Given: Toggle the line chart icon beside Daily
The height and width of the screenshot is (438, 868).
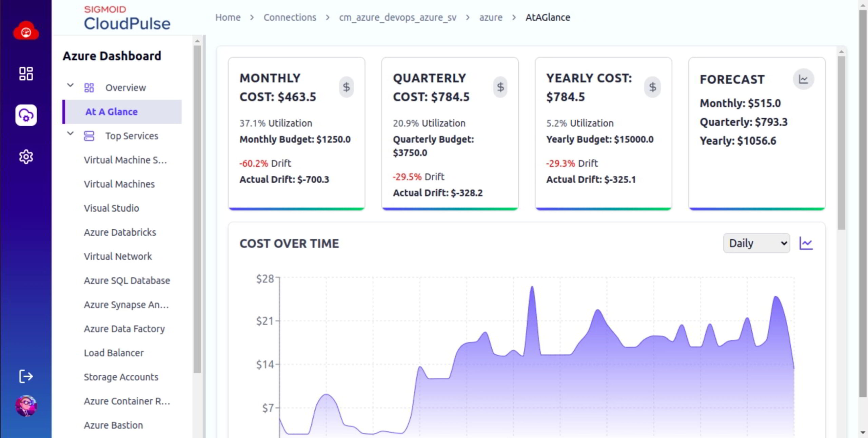Looking at the screenshot, I should [x=806, y=243].
